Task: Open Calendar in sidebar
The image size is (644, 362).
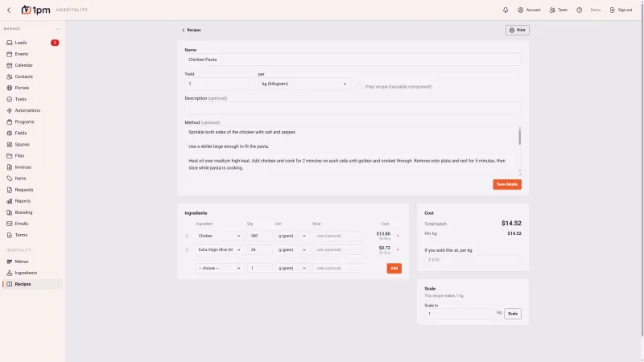Action: click(x=32, y=65)
